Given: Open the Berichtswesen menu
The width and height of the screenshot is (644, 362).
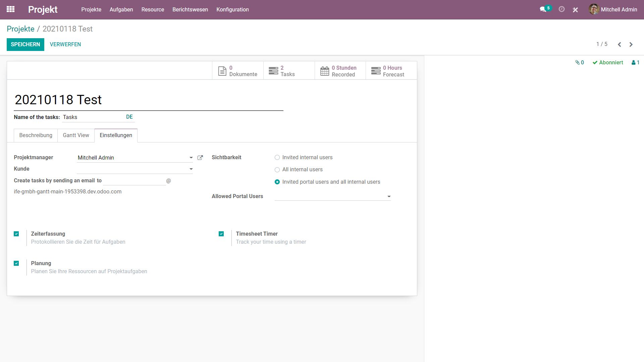Looking at the screenshot, I should [x=190, y=9].
